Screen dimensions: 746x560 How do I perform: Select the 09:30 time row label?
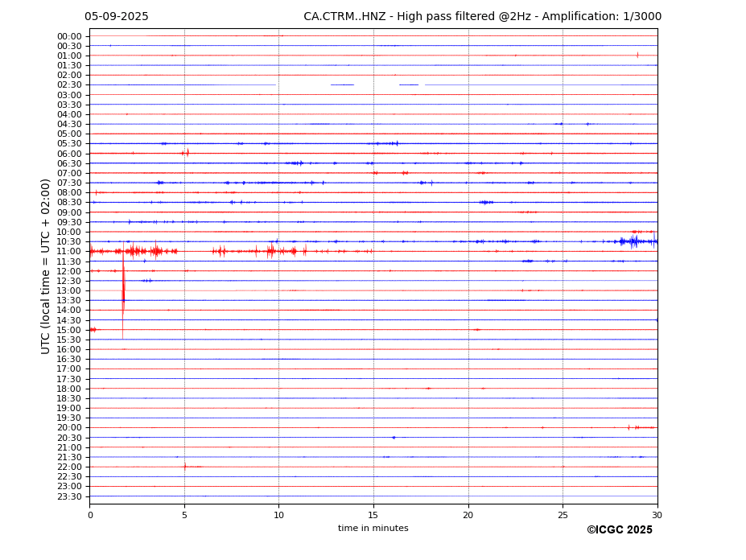click(x=69, y=222)
